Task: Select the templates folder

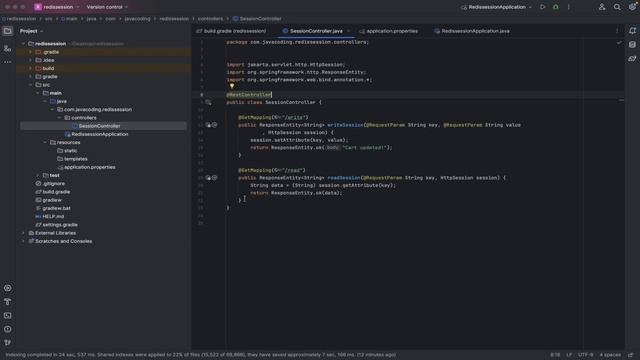Action: tap(76, 159)
